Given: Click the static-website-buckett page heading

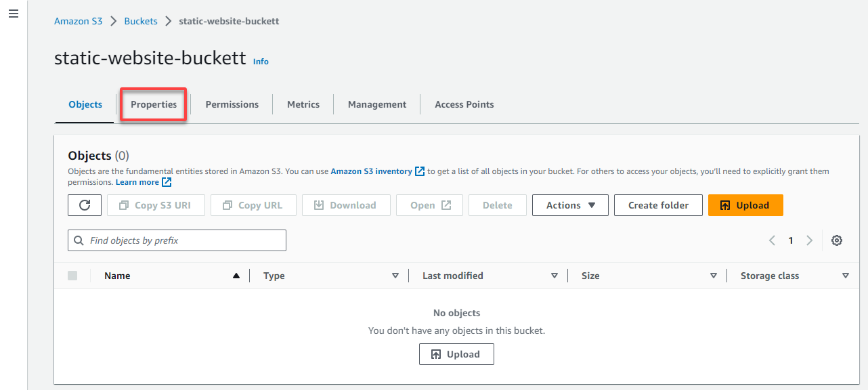Looking at the screenshot, I should (x=150, y=58).
